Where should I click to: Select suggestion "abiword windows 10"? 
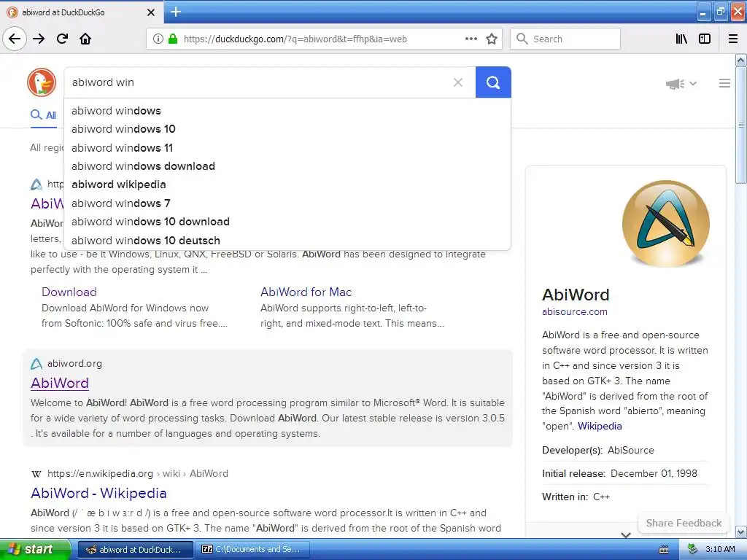tap(287, 129)
